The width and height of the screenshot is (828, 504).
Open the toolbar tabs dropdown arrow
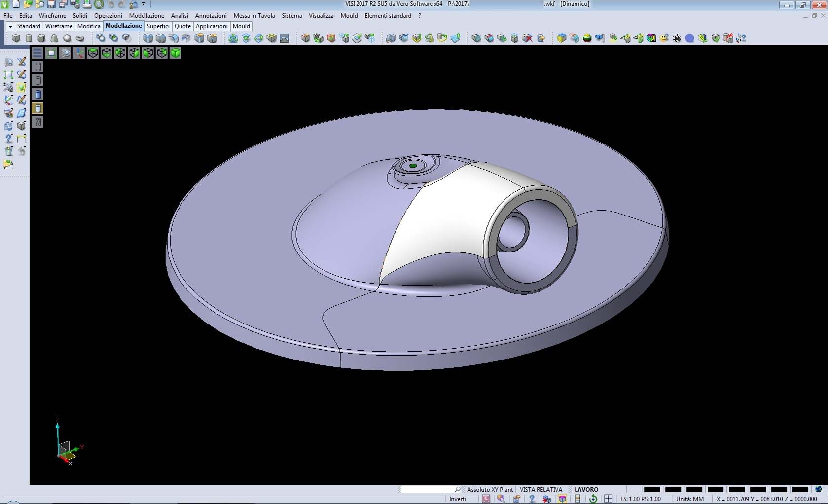pyautogui.click(x=10, y=26)
